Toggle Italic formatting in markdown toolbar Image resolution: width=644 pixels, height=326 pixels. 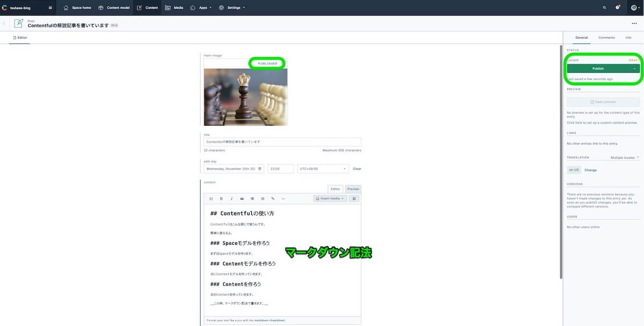(231, 199)
